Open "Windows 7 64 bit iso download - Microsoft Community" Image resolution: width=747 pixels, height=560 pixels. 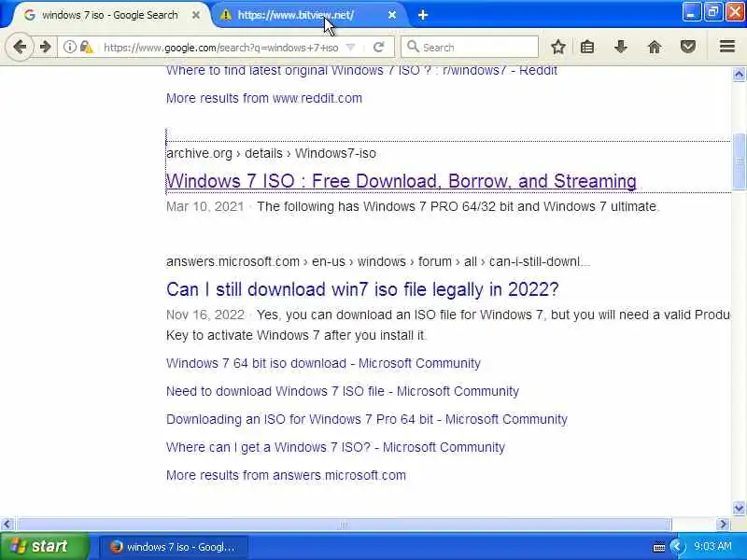tap(323, 363)
